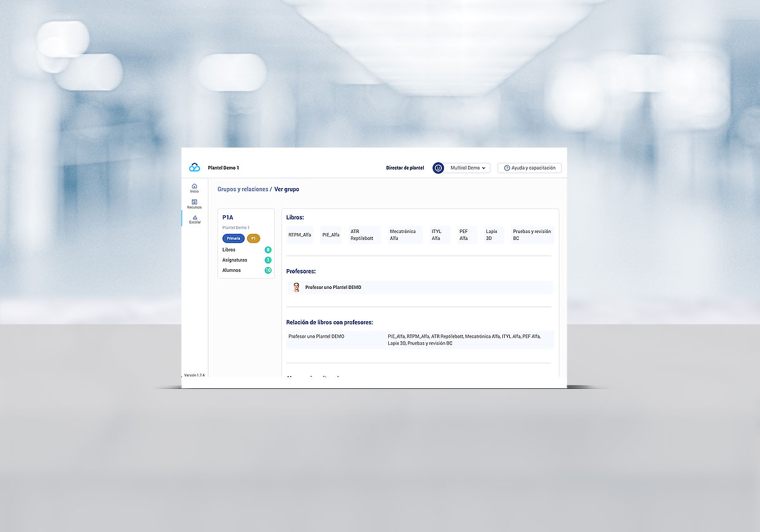Open Ayuda y capacitación help button
This screenshot has width=760, height=532.
coord(529,168)
